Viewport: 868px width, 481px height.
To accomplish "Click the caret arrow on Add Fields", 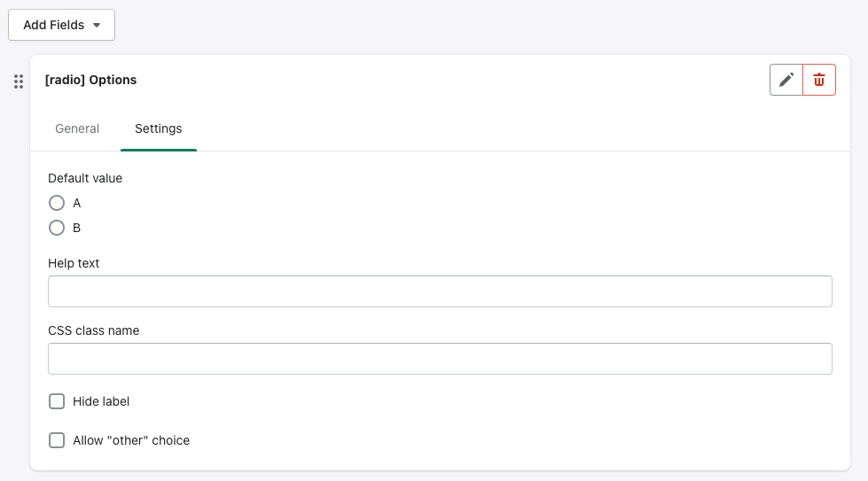I will tap(97, 26).
